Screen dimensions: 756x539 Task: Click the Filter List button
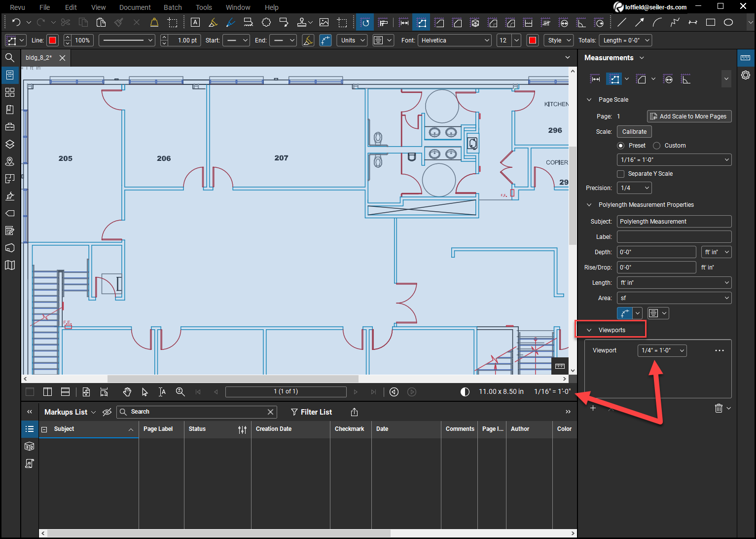click(x=311, y=412)
